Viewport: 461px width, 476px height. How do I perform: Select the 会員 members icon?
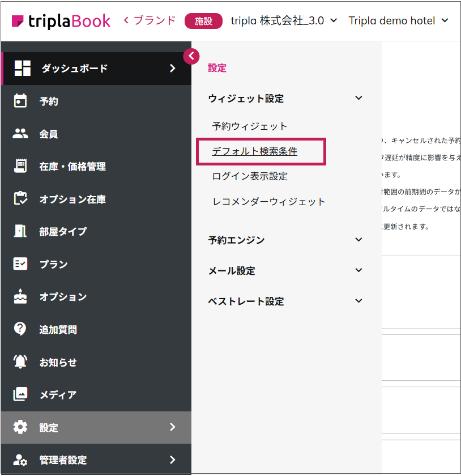point(20,134)
